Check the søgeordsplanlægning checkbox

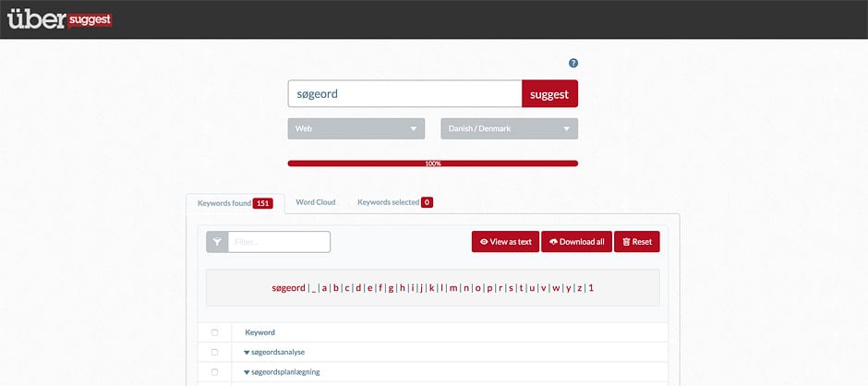point(215,372)
